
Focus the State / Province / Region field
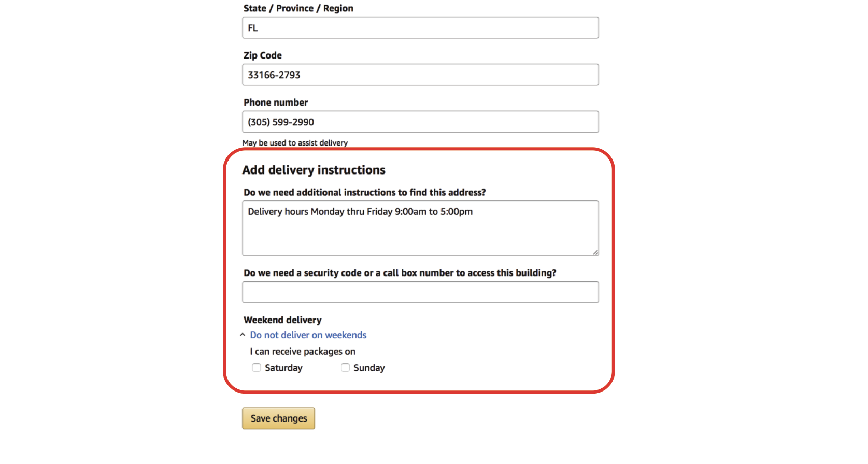click(420, 27)
